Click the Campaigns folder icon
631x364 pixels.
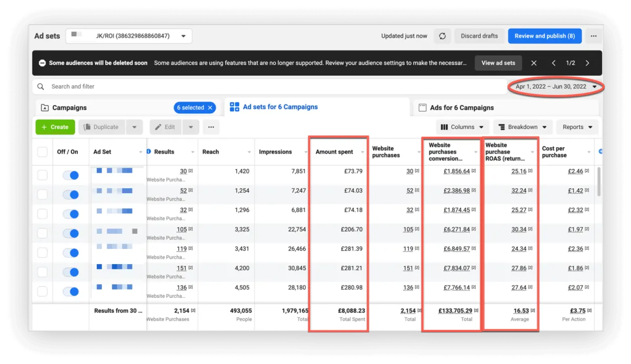tap(45, 108)
